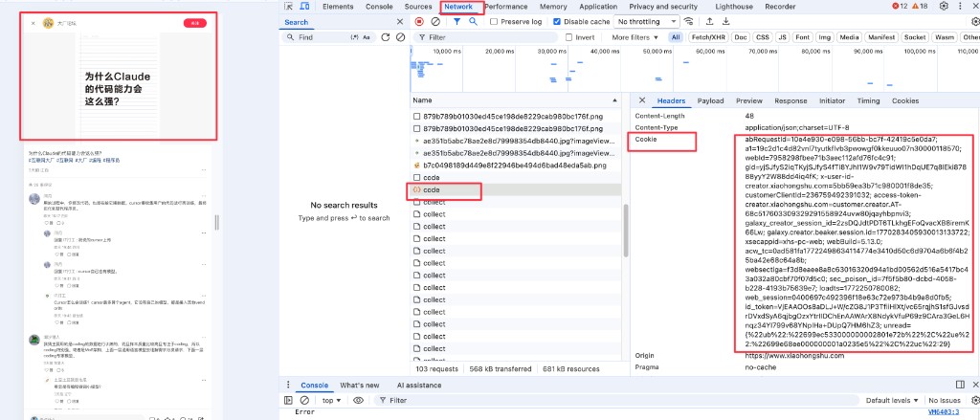Viewport: 980px width, 420px height.
Task: Open the Cookies tab in request details
Action: click(x=905, y=100)
